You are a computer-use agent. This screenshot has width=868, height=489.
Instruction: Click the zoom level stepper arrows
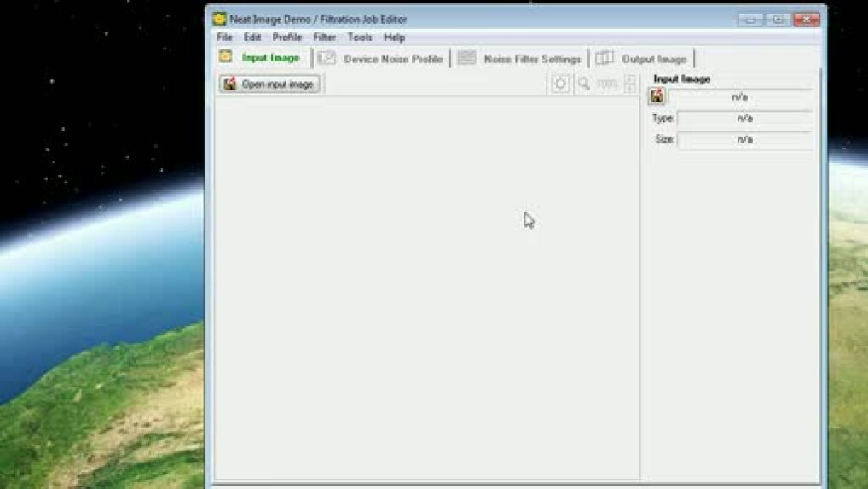tap(630, 84)
